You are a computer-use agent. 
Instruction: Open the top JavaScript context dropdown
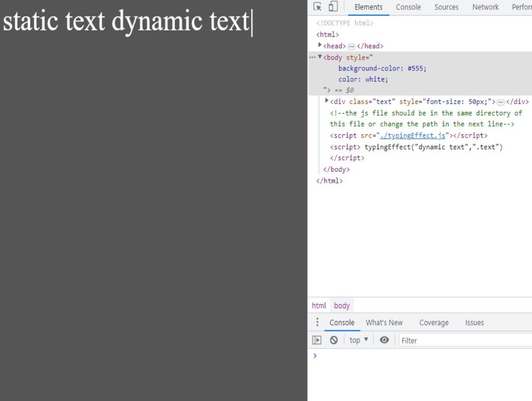click(359, 340)
